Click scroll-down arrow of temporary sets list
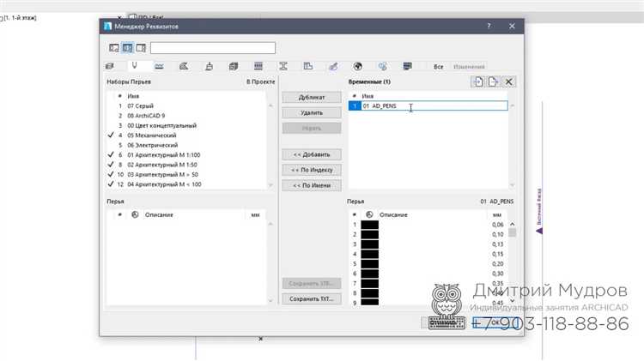Screen dimensions: 644x361 coord(512,185)
